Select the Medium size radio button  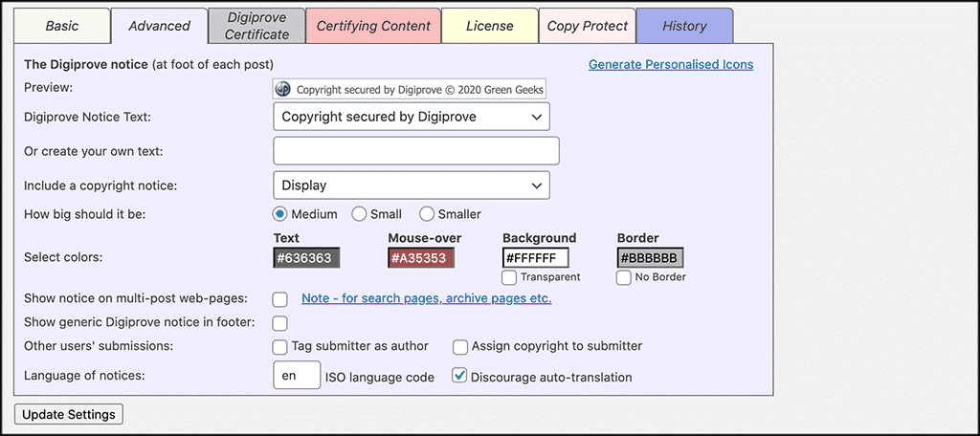(279, 214)
